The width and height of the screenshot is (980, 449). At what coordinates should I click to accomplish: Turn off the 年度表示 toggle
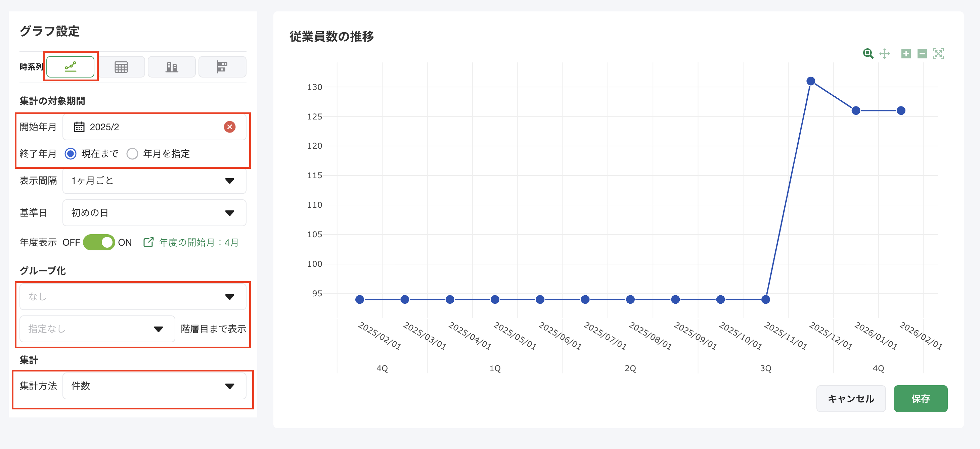tap(99, 242)
